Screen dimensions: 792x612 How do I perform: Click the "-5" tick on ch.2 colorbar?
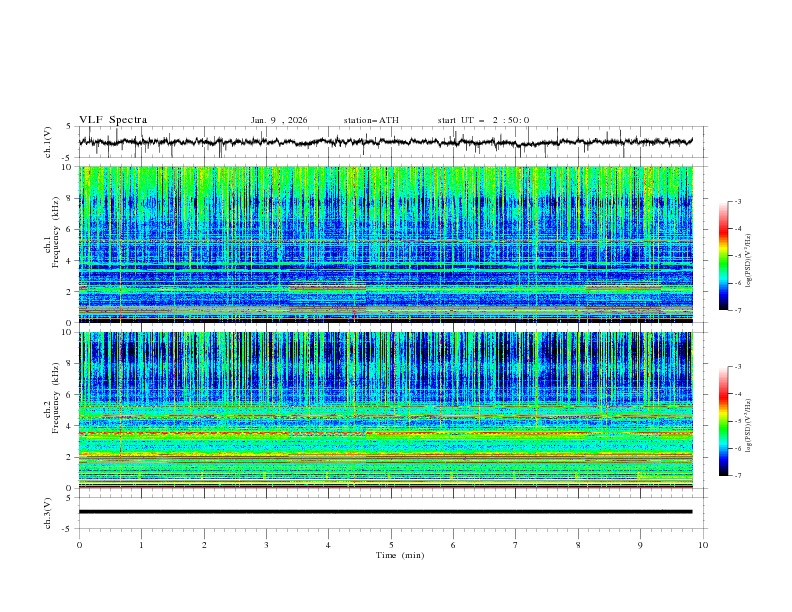click(738, 421)
